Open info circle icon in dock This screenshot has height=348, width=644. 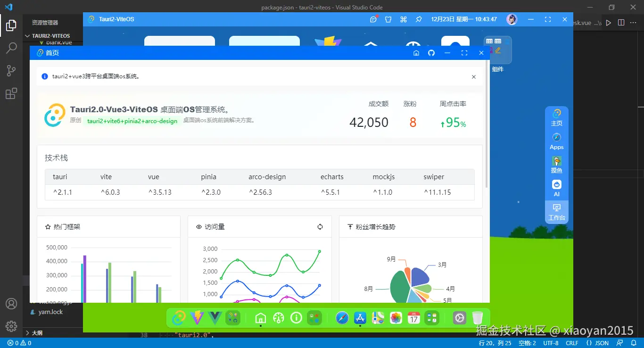coord(297,318)
